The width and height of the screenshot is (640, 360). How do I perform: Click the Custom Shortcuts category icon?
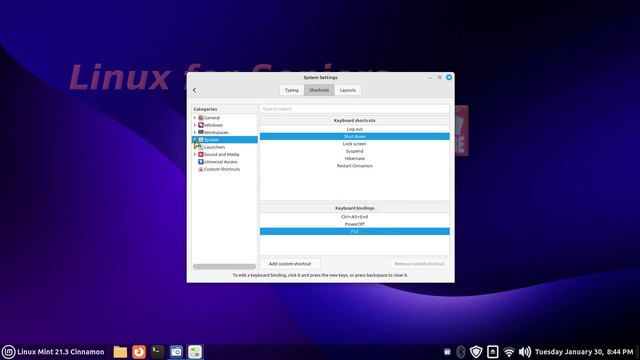[201, 169]
